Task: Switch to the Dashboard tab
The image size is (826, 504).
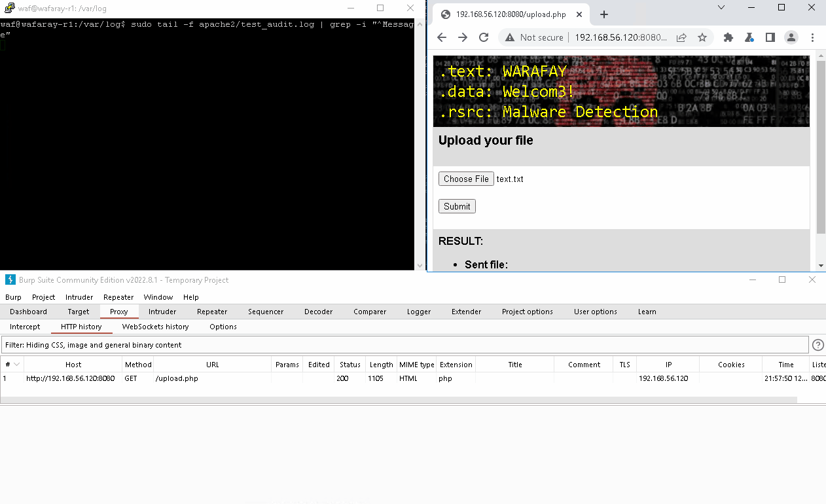Action: click(28, 312)
